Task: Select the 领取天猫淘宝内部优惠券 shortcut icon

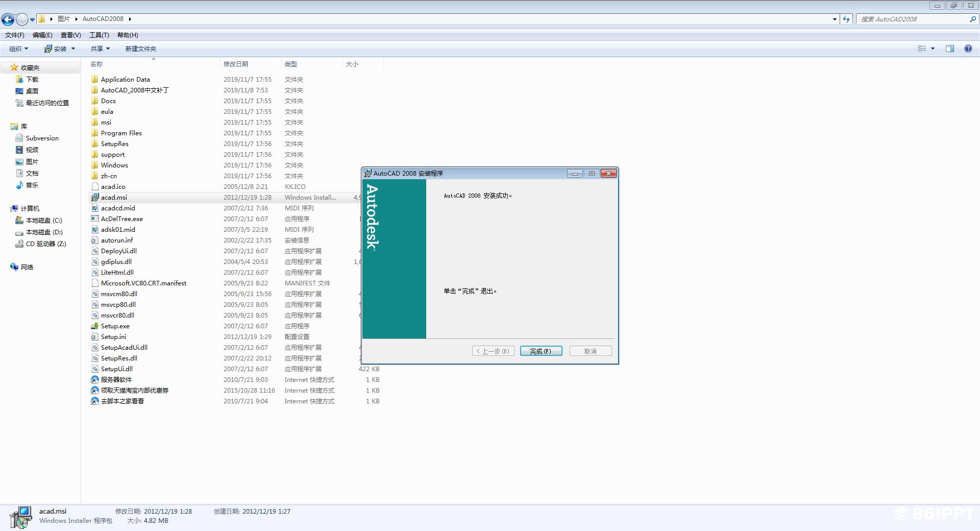Action: pos(94,390)
